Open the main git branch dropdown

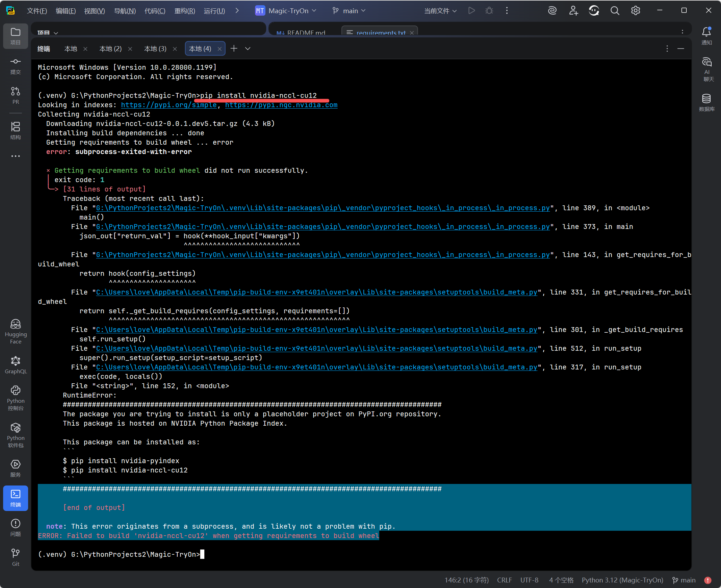[x=349, y=10]
